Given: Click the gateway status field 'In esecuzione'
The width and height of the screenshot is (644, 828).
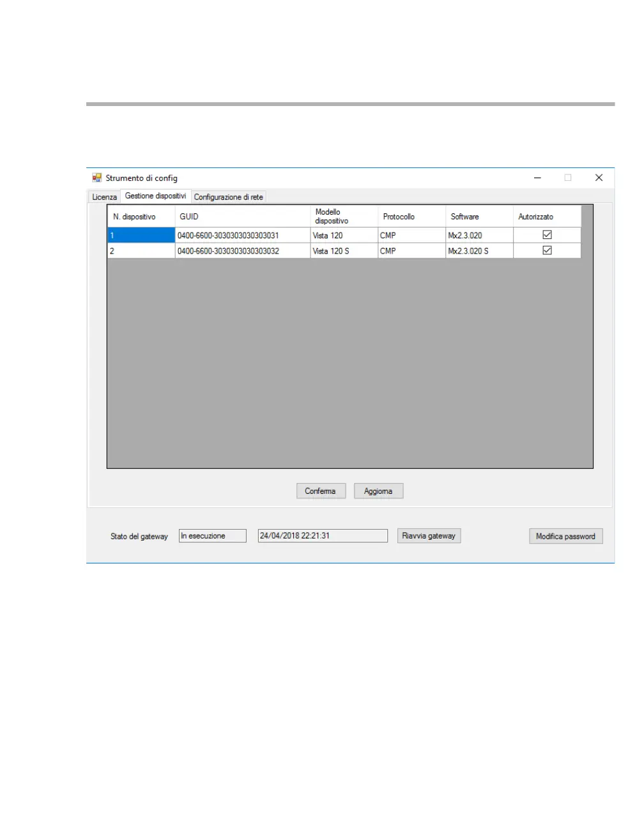Looking at the screenshot, I should point(212,535).
